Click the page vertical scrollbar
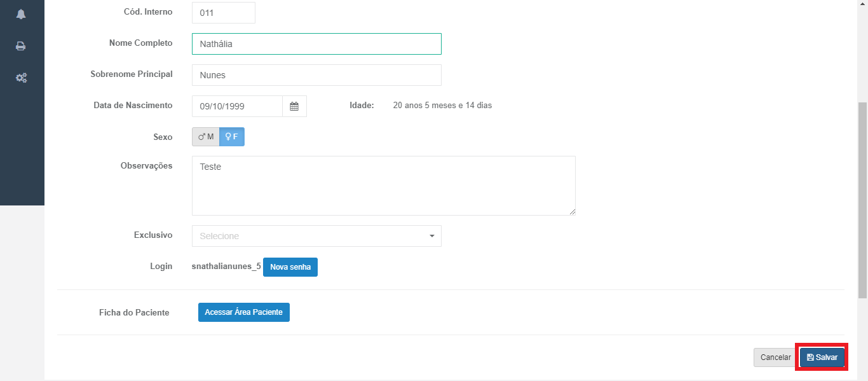The width and height of the screenshot is (868, 381). pyautogui.click(x=862, y=200)
